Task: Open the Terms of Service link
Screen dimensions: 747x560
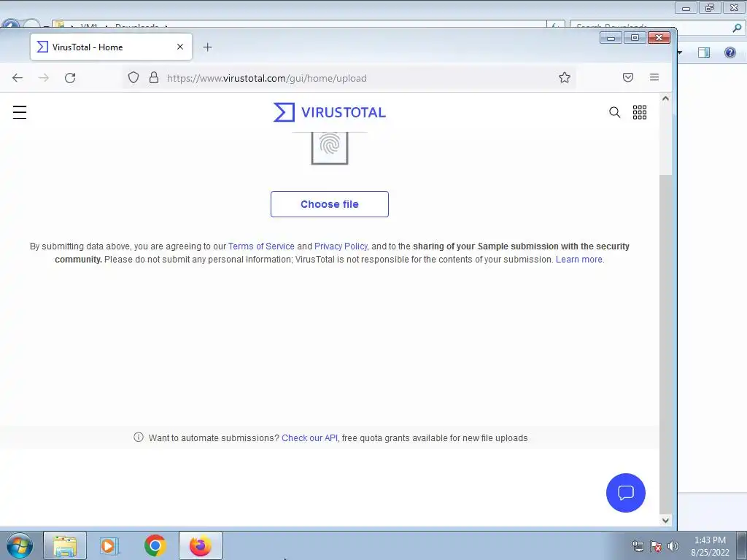Action: 261,246
